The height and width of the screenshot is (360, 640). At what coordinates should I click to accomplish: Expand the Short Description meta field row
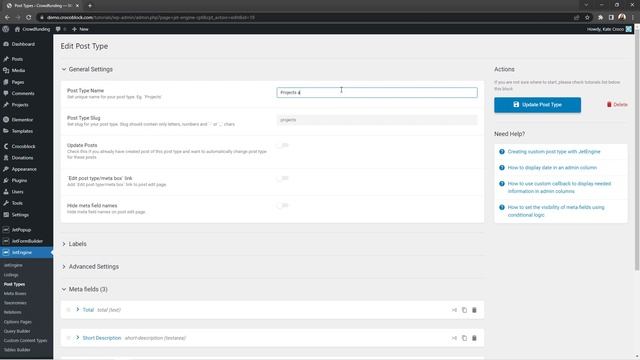click(x=78, y=338)
